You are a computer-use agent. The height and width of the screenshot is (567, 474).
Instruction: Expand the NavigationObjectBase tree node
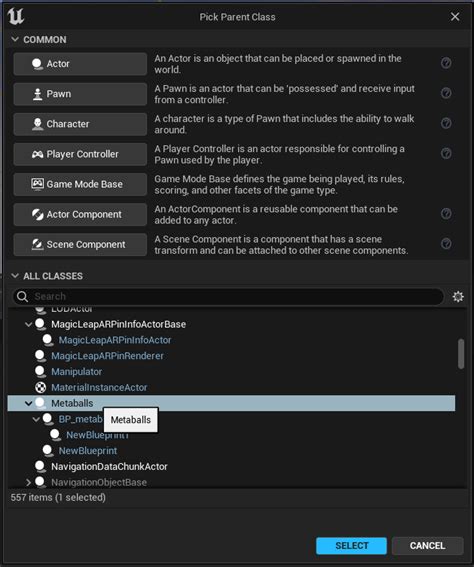coord(28,482)
